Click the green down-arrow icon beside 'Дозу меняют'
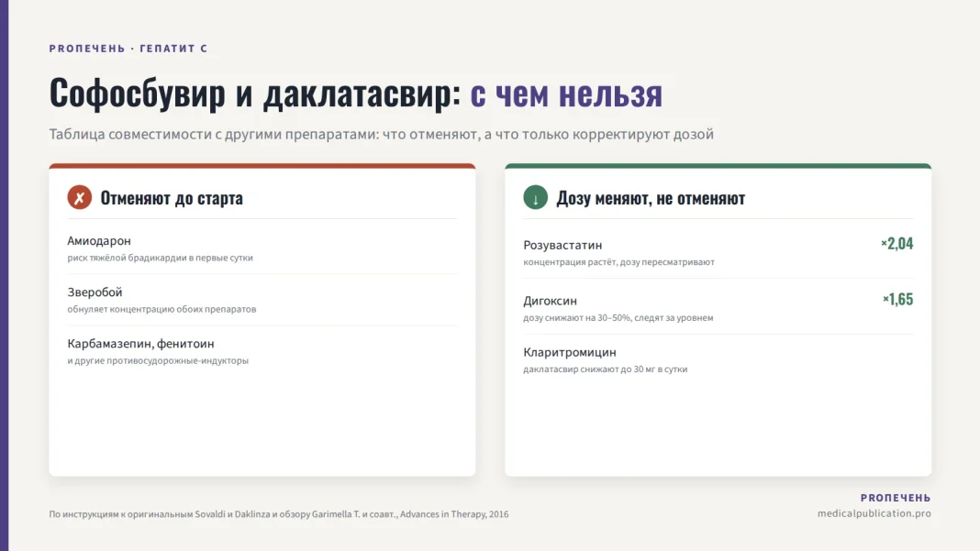The width and height of the screenshot is (980, 551). click(x=536, y=197)
